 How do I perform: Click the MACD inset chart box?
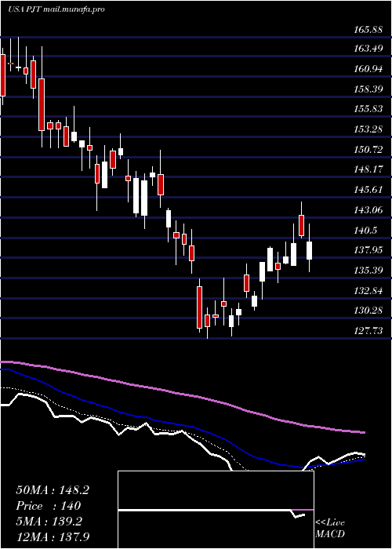(x=216, y=510)
